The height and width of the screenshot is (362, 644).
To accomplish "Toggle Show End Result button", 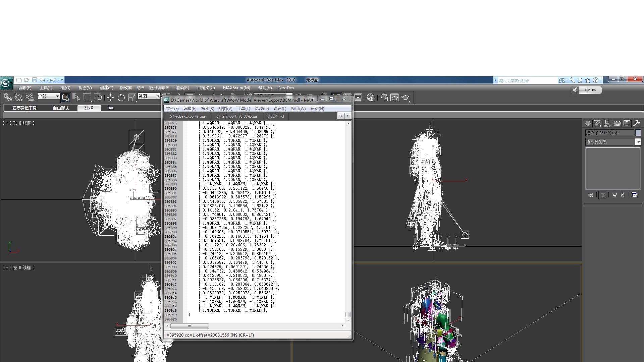I will tap(603, 195).
